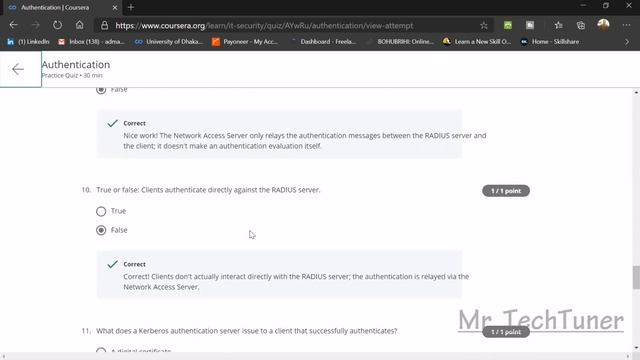Select True for question 10

coord(101,211)
